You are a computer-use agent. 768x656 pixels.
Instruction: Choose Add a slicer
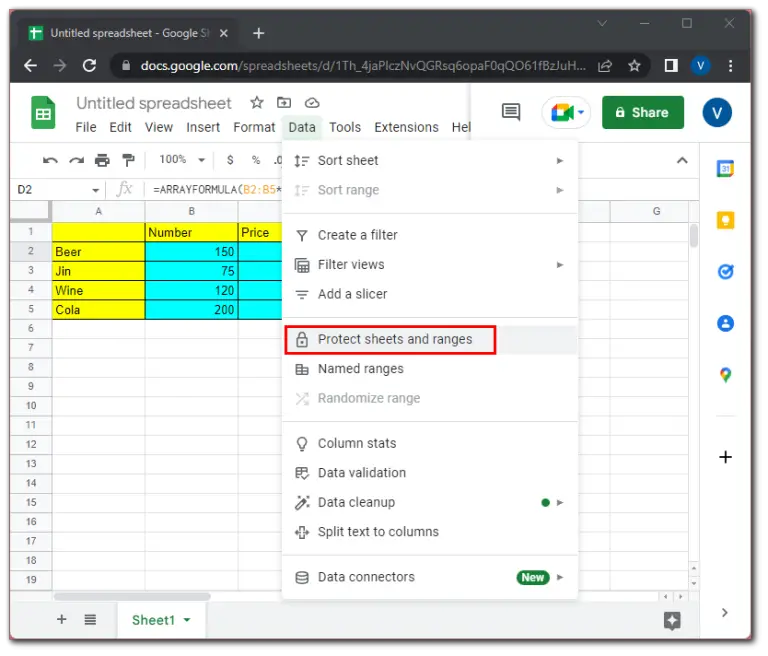tap(430, 294)
